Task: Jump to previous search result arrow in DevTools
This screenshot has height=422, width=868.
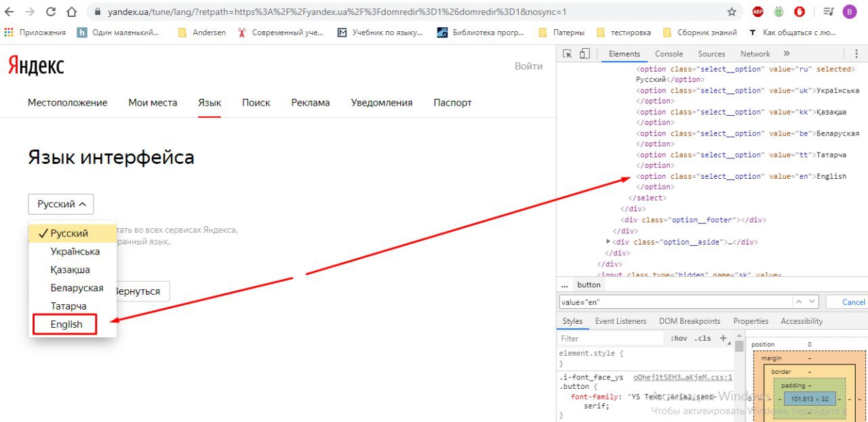Action: pyautogui.click(x=798, y=301)
